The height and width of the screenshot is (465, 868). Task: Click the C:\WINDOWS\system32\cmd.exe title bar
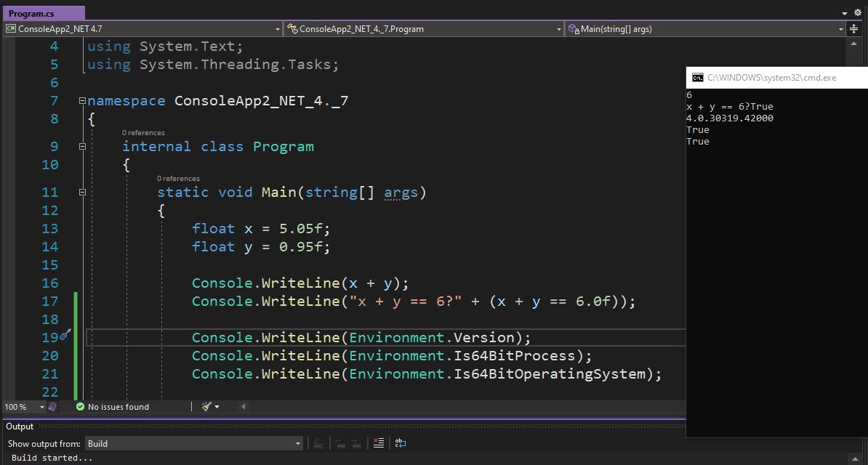pyautogui.click(x=776, y=78)
